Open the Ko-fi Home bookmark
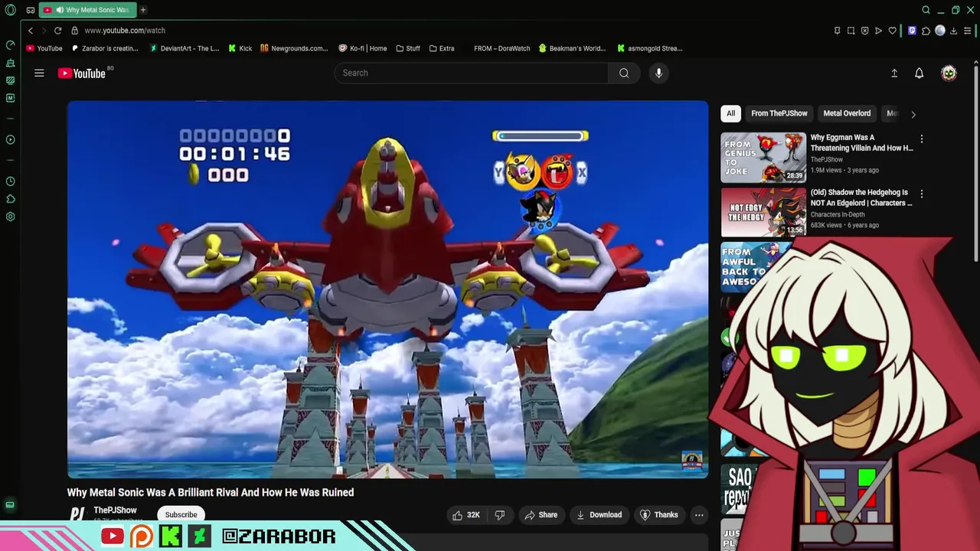The height and width of the screenshot is (551, 980). click(363, 48)
